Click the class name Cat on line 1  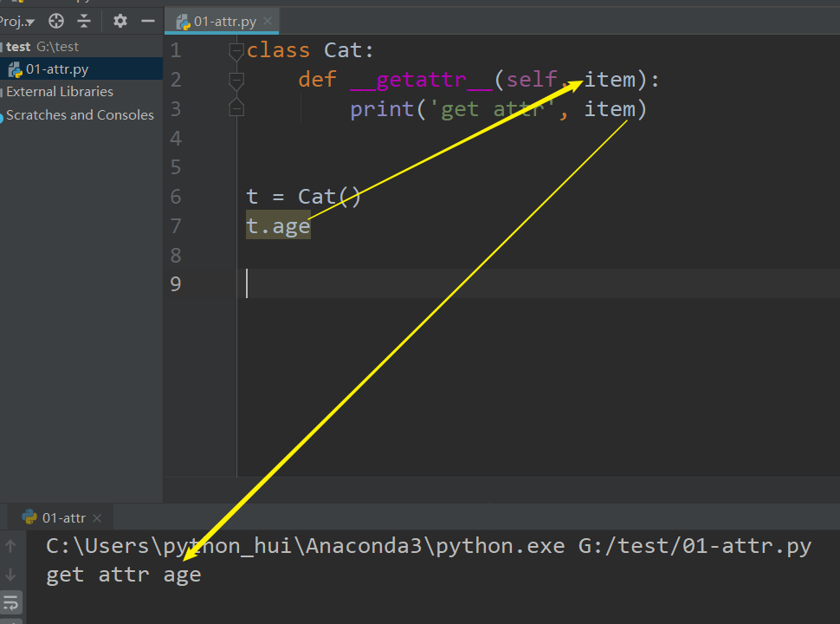click(x=343, y=50)
